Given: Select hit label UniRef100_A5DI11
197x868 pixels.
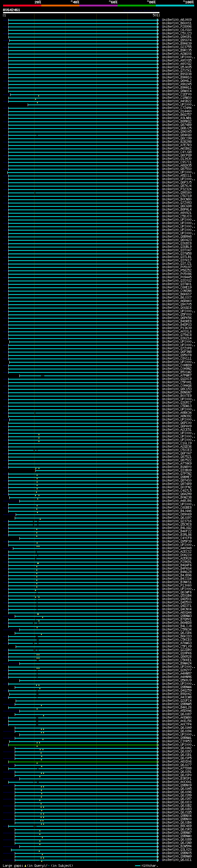Looking at the screenshot, I should tap(177, 176).
